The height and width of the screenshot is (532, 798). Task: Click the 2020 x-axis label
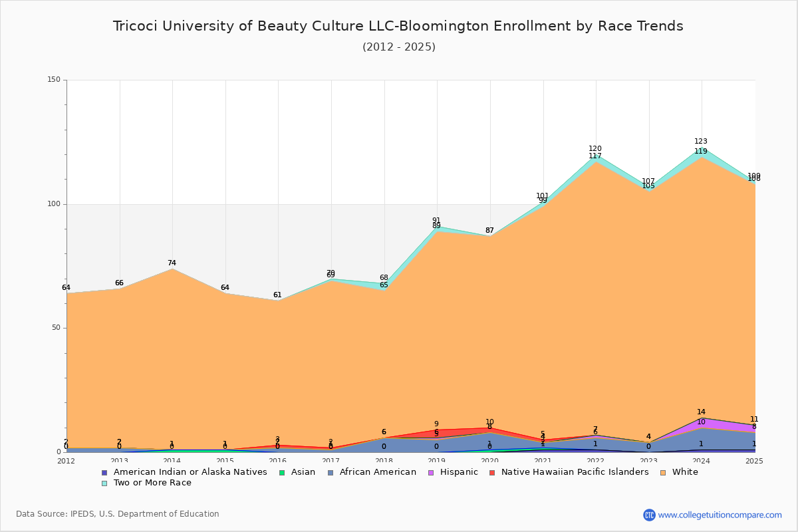click(490, 460)
